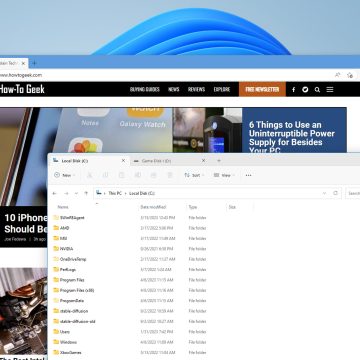Click the Explorer search box
Image resolution: width=360 pixels, height=360 pixels.
pyautogui.click(x=353, y=193)
